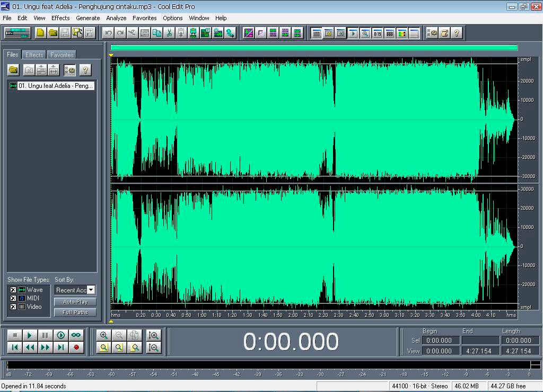The width and height of the screenshot is (543, 392).
Task: Open the Favorites menu
Action: pyautogui.click(x=144, y=18)
